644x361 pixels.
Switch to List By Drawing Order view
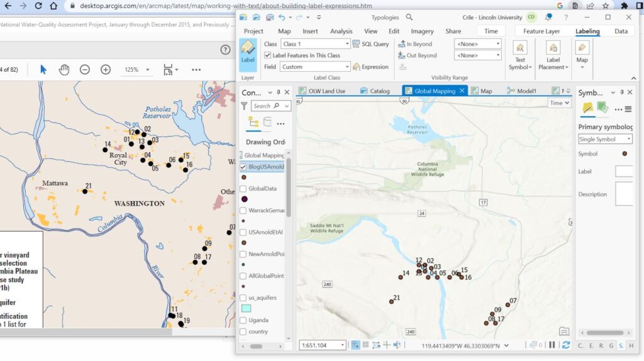(x=253, y=123)
